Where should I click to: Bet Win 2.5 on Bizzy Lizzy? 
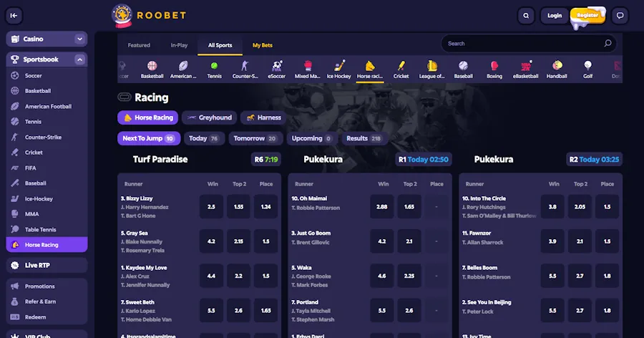[x=211, y=207]
